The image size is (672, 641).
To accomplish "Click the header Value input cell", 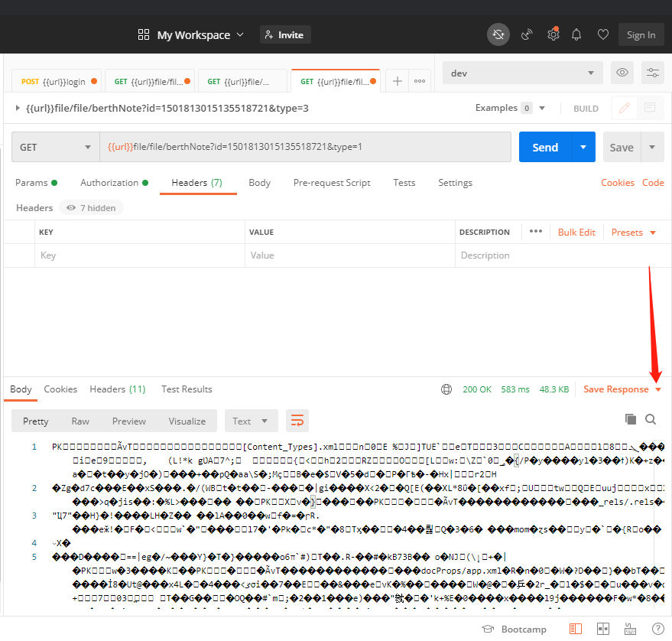I will click(349, 255).
